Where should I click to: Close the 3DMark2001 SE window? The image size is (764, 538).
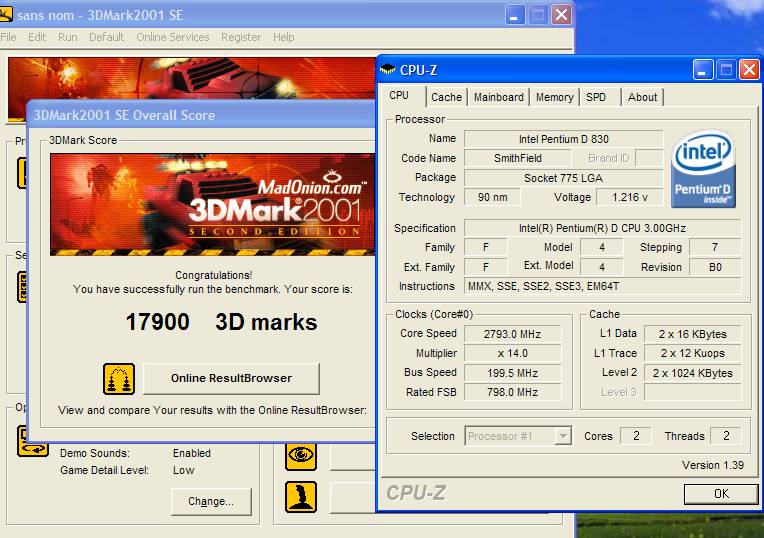coord(561,15)
